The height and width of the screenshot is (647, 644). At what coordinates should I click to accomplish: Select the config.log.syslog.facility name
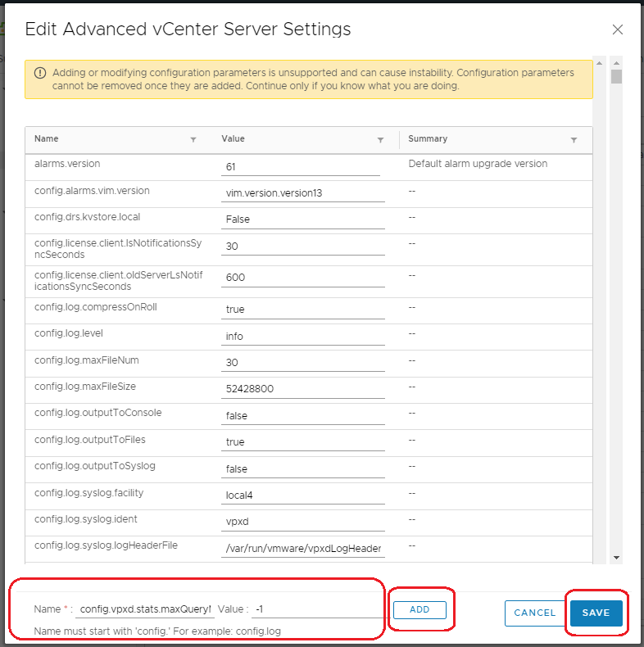tap(88, 493)
